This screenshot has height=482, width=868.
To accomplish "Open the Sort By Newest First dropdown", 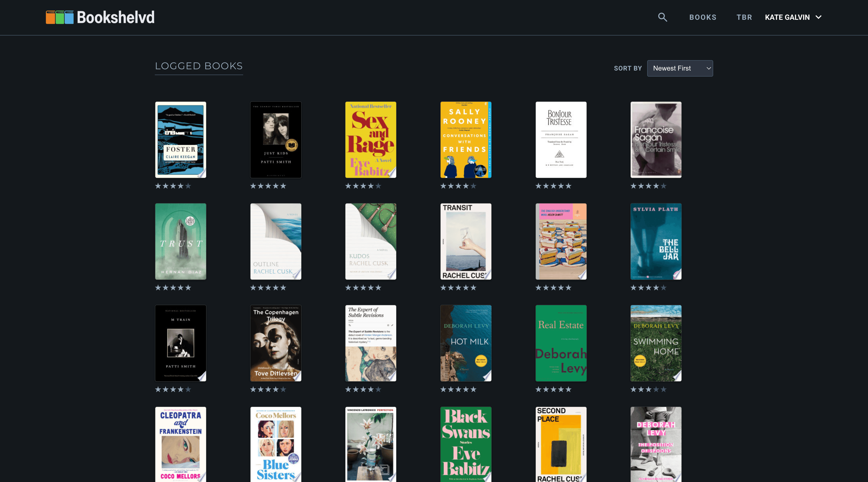I will tap(680, 68).
